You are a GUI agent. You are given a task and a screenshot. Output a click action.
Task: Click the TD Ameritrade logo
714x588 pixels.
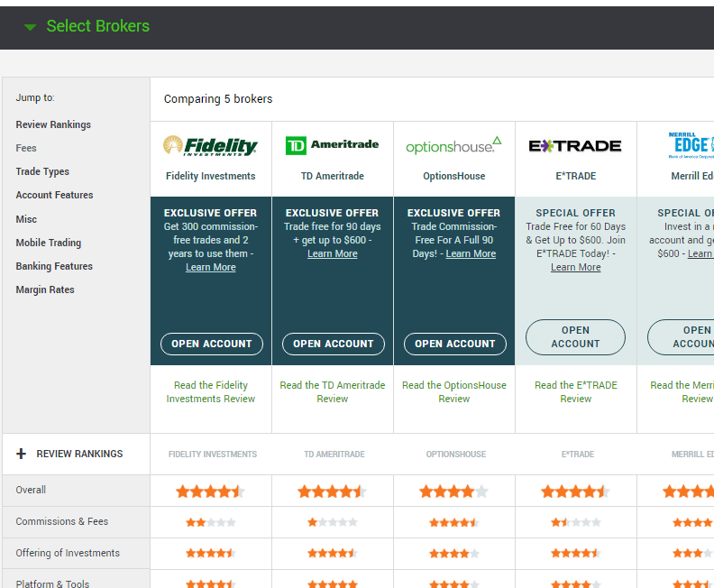[x=332, y=145]
